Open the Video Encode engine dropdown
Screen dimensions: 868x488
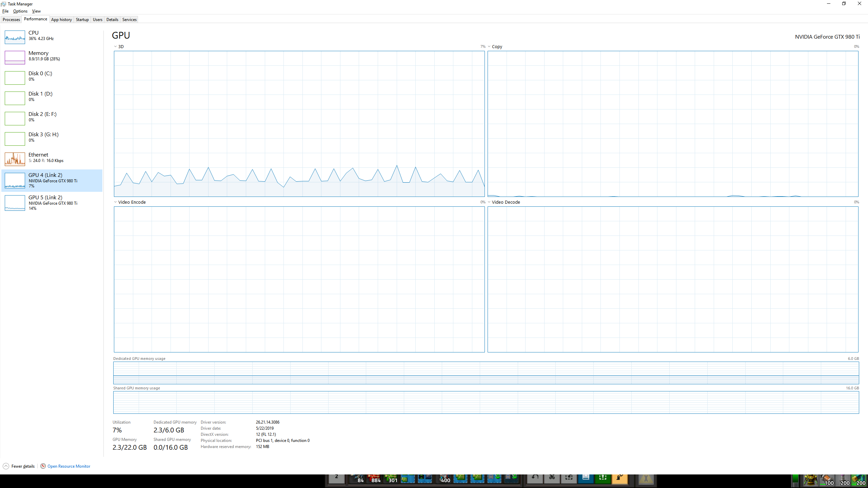116,202
